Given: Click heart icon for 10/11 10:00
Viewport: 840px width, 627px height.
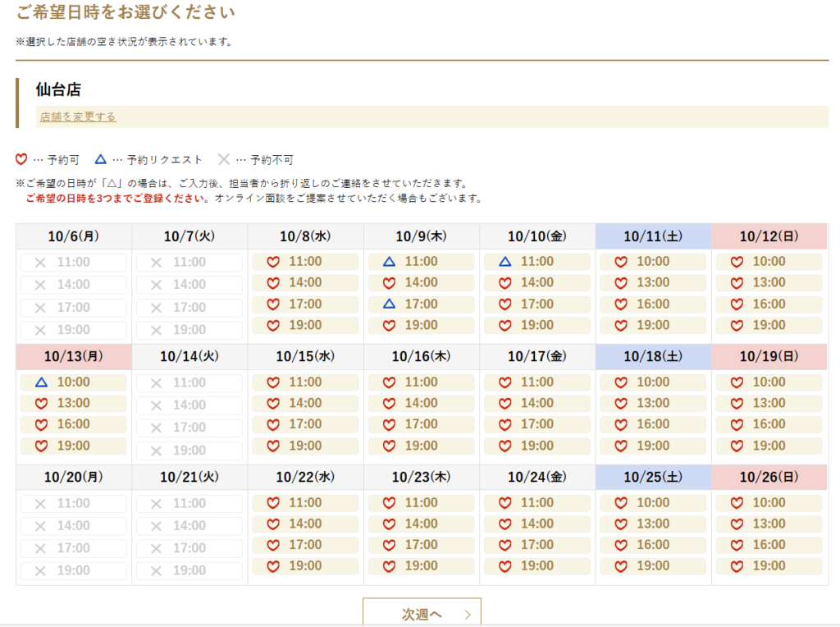Looking at the screenshot, I should point(621,262).
